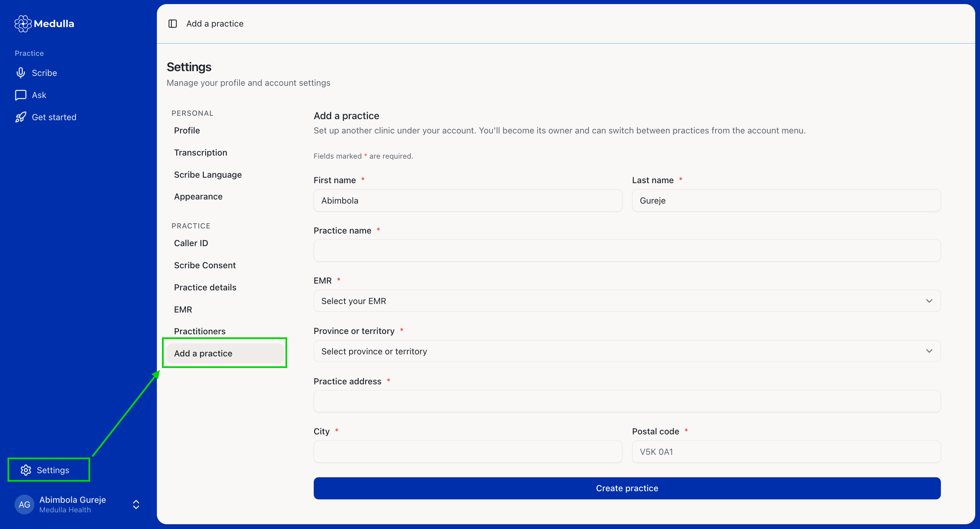Click the First name field with Abimbola
Image resolution: width=980 pixels, height=529 pixels.
(468, 200)
